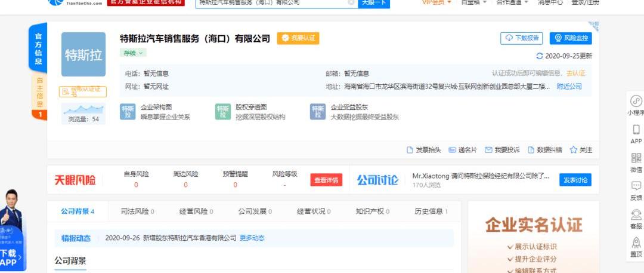This screenshot has height=273, width=644.
Task: Click 更多动态 link
Action: coord(252,238)
